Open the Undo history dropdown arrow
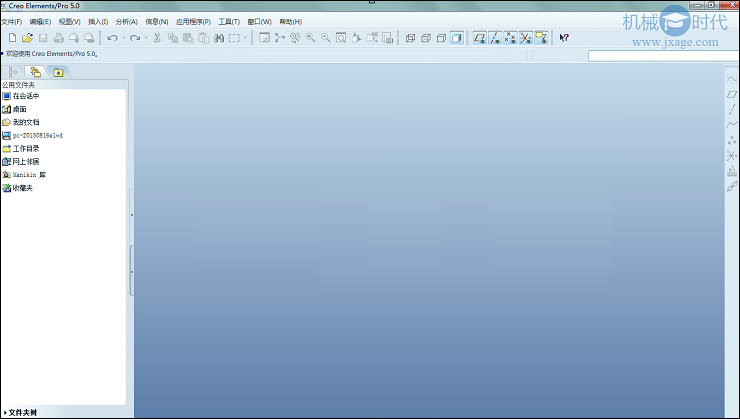This screenshot has height=419, width=740. coord(123,38)
